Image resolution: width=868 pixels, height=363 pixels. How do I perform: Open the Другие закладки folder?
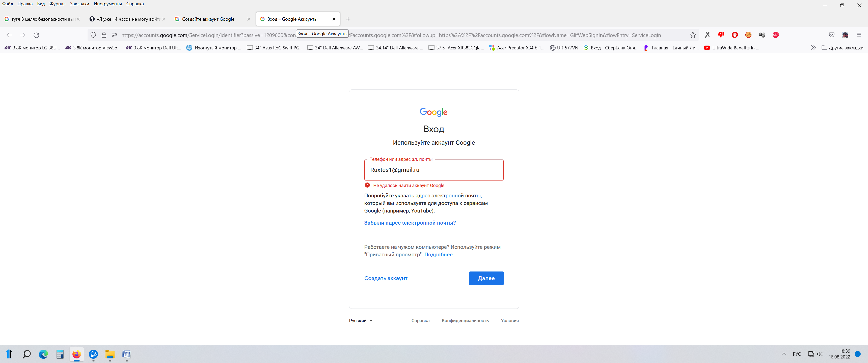pyautogui.click(x=843, y=48)
